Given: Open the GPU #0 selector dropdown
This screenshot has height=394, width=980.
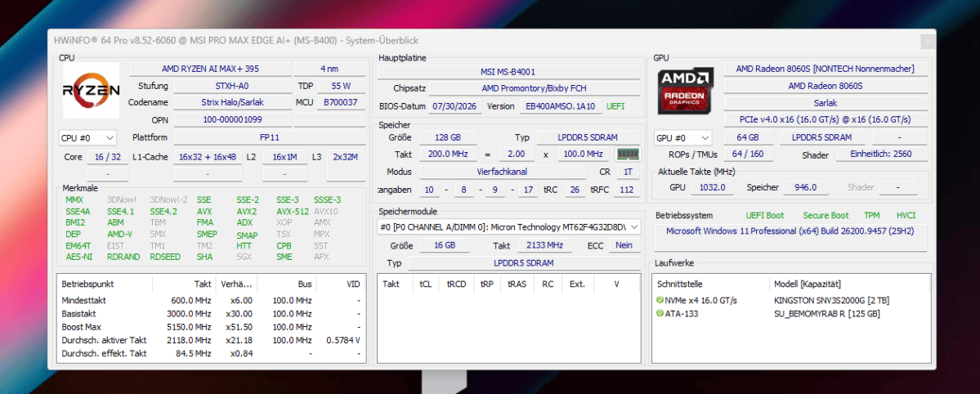Looking at the screenshot, I should coord(682,137).
